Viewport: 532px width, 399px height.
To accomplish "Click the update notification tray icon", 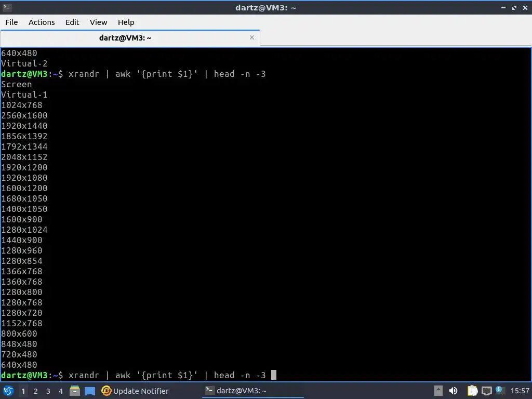I will click(x=499, y=390).
